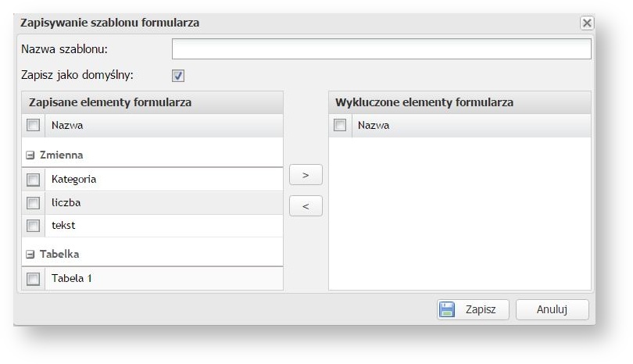Click the floppy disk save icon

(447, 309)
